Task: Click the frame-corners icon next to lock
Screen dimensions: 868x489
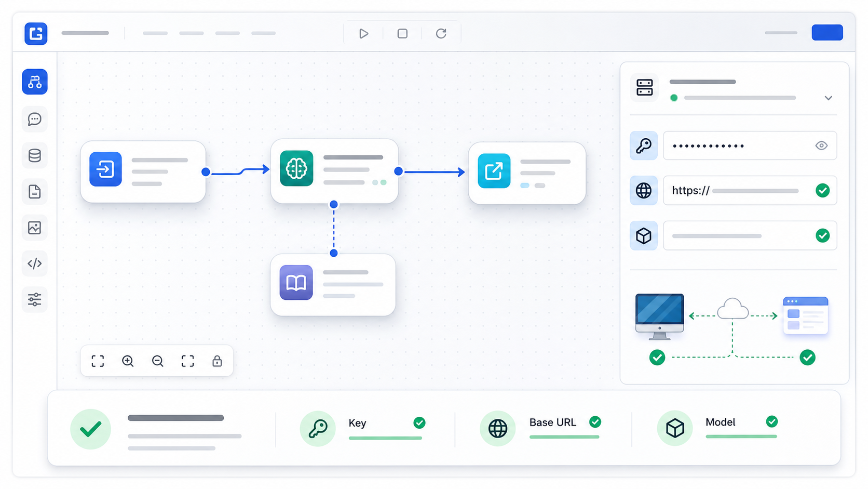Action: (x=188, y=361)
